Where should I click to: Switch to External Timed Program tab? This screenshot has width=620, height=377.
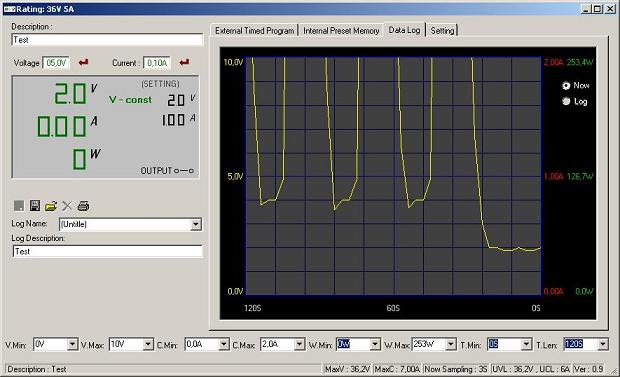255,30
